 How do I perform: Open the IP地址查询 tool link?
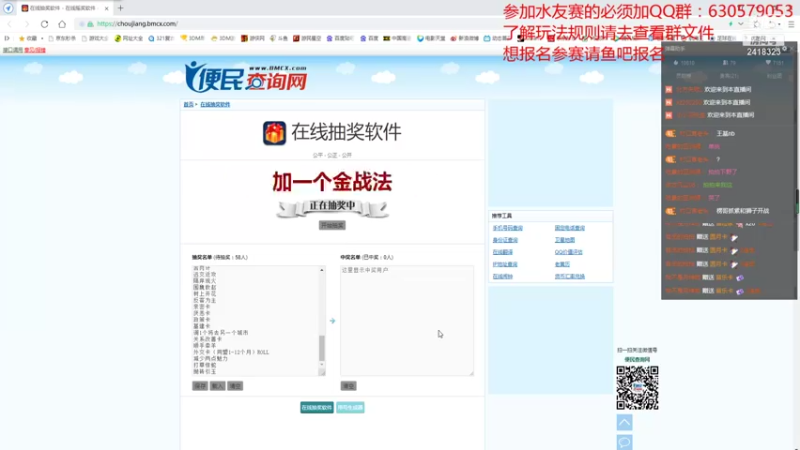pos(505,264)
